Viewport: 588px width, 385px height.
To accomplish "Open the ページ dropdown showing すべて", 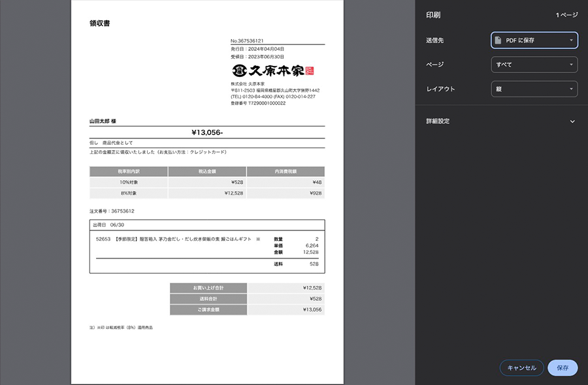I will [x=534, y=65].
